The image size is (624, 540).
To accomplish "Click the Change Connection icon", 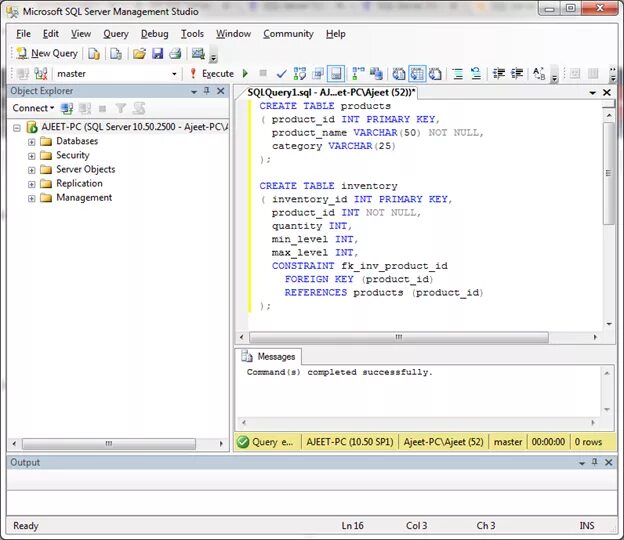I will (x=41, y=74).
